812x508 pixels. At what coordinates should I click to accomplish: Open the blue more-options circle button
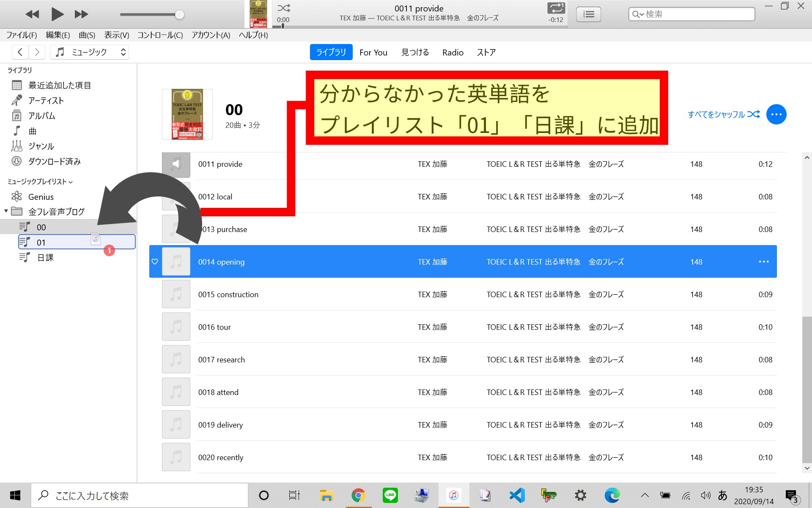point(776,114)
